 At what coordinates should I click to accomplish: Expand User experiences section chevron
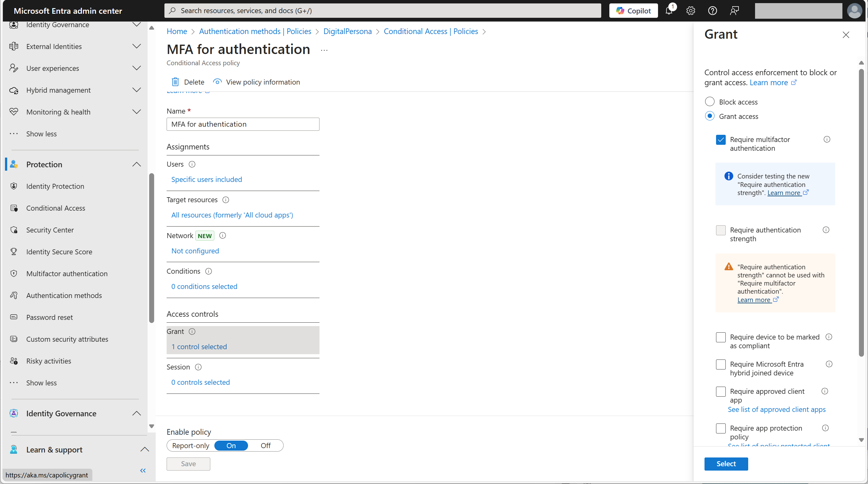point(136,68)
